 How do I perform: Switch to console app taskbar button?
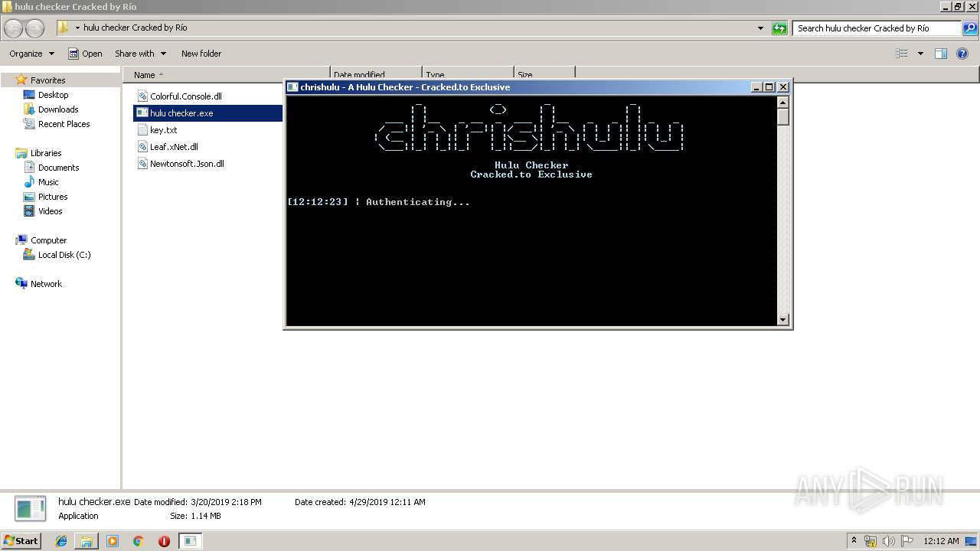[x=190, y=541]
